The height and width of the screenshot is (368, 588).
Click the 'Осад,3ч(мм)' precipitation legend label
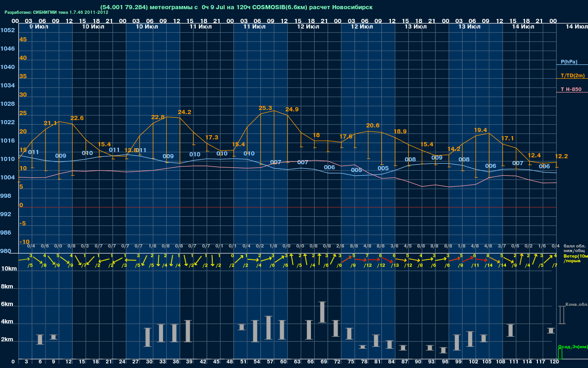click(x=572, y=346)
